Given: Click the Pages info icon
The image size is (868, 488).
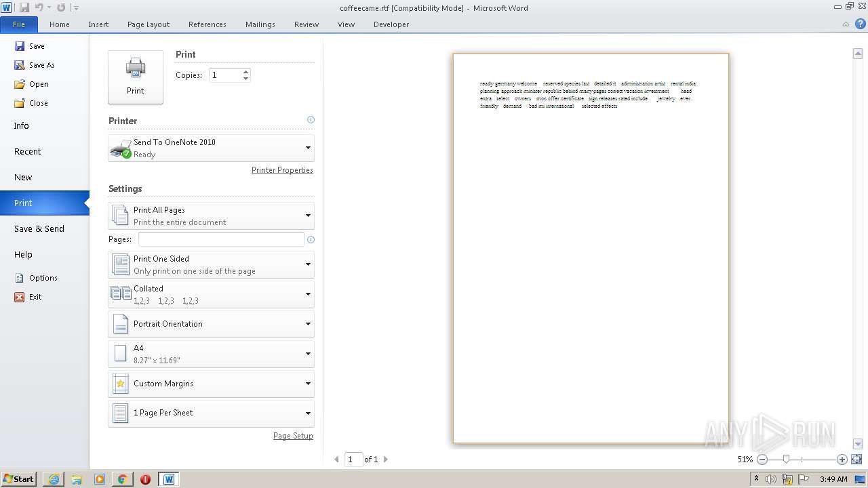Looking at the screenshot, I should (311, 239).
